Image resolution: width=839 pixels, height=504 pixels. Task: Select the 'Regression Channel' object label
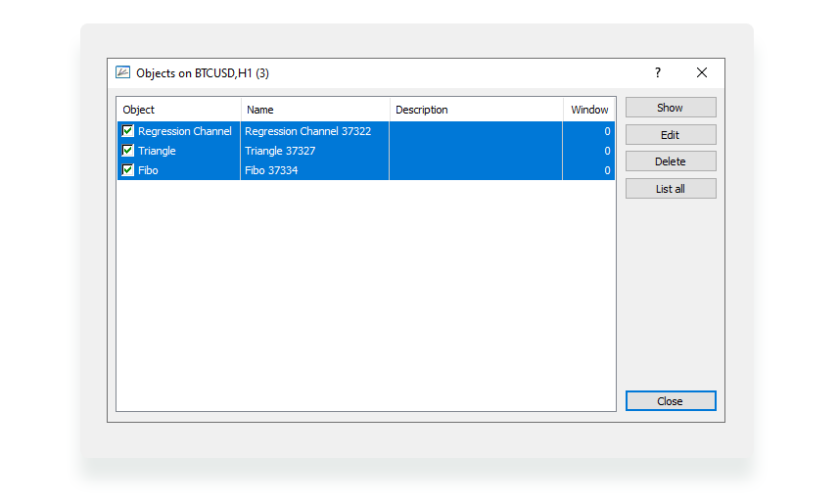point(185,131)
